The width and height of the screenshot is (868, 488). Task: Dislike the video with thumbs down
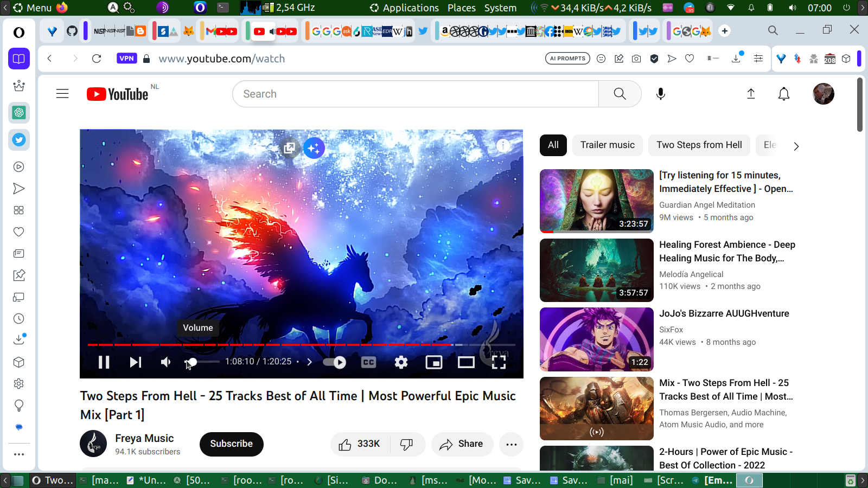pyautogui.click(x=407, y=444)
